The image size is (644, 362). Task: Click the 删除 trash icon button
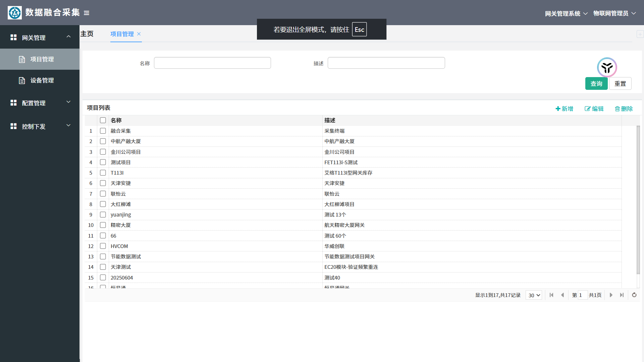coord(624,109)
